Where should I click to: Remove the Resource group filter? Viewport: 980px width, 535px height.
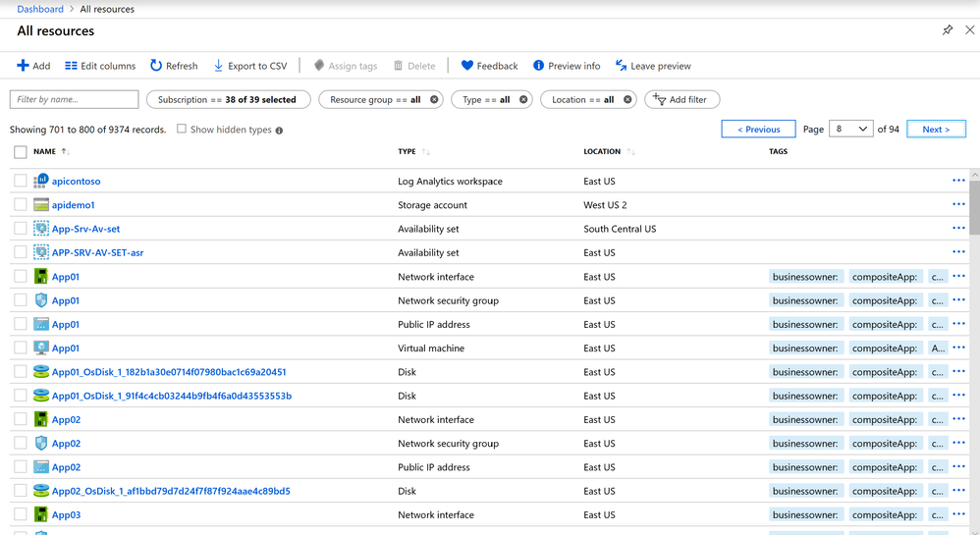pos(434,99)
